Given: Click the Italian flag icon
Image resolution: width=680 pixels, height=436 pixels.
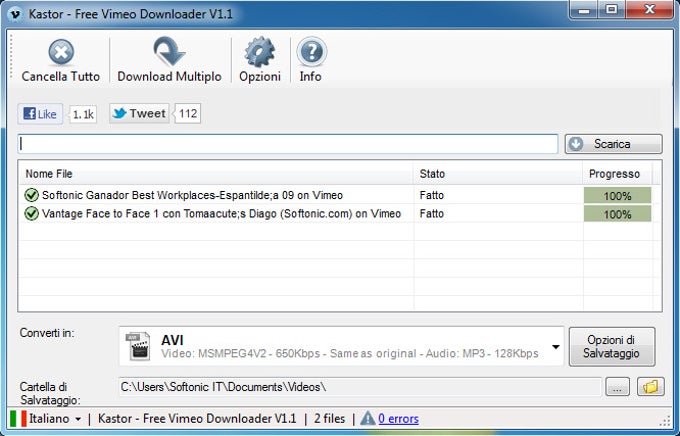Looking at the screenshot, I should [x=18, y=419].
